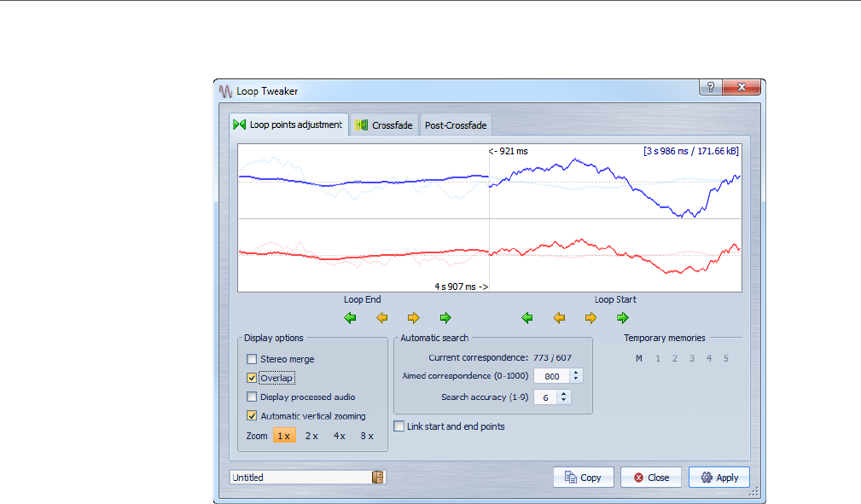Select the 8 x zoom option
Screen dimensions: 861x504
click(x=367, y=436)
